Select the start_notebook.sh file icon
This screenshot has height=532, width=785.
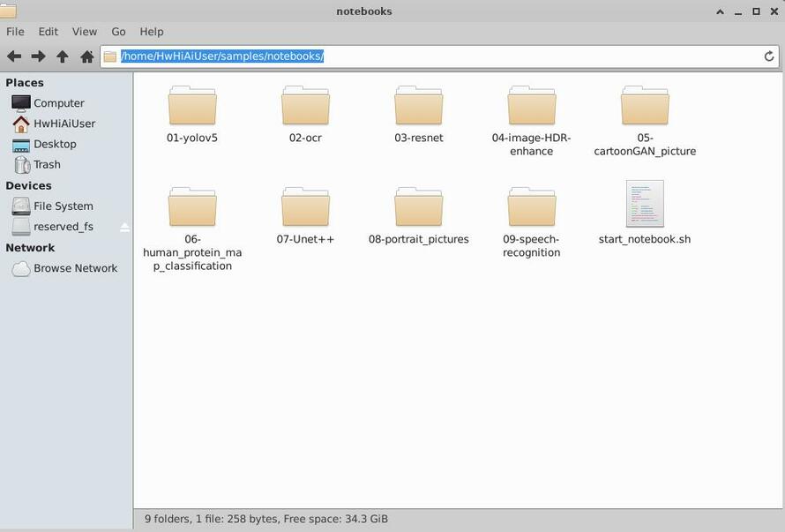[x=644, y=205]
